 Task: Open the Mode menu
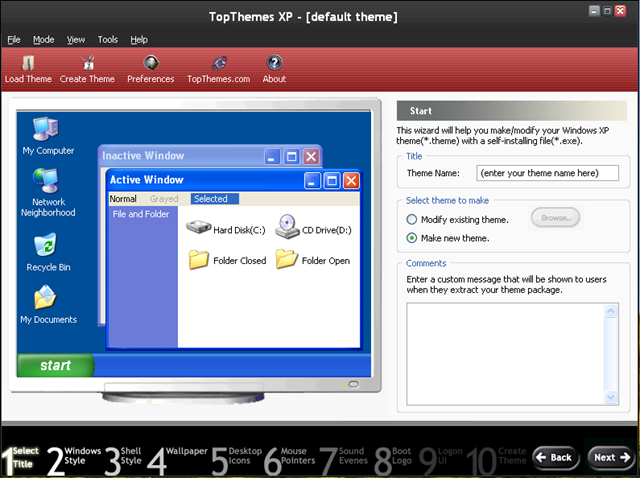click(x=44, y=40)
